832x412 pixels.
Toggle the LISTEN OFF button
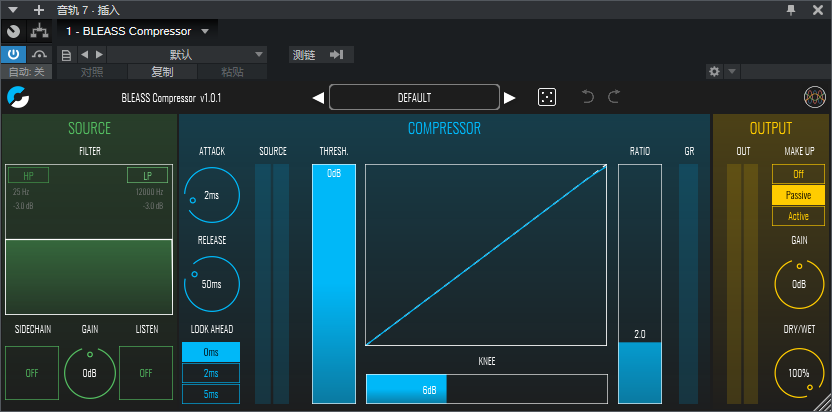click(x=146, y=373)
